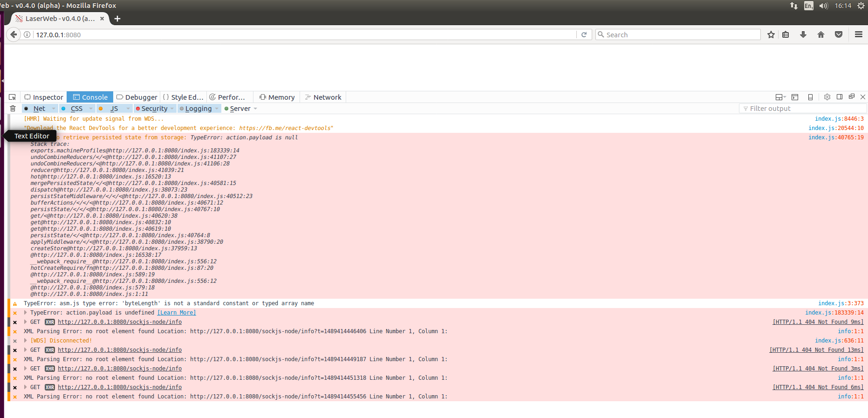Toggle the Security messages filter

tap(154, 109)
